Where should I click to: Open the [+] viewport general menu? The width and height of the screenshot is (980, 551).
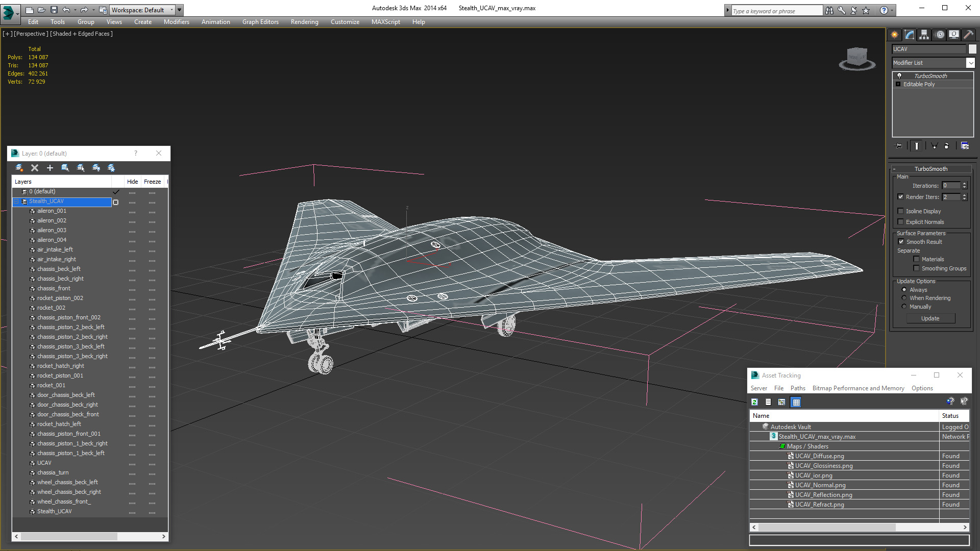(7, 34)
